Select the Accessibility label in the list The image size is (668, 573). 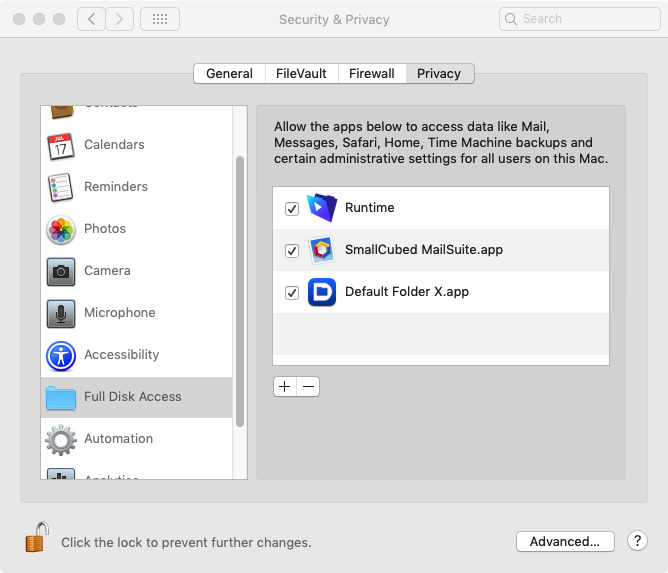click(121, 354)
